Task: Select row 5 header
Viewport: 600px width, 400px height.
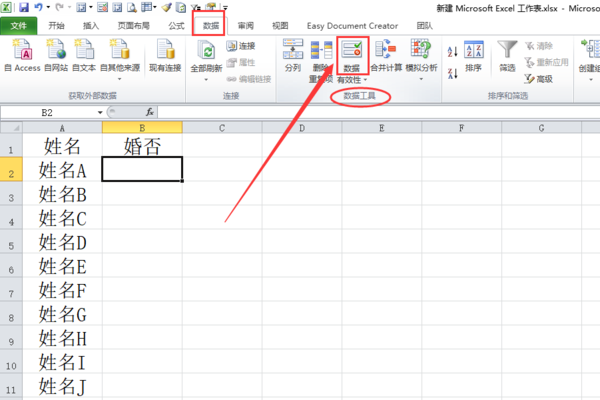Action: pyautogui.click(x=11, y=242)
